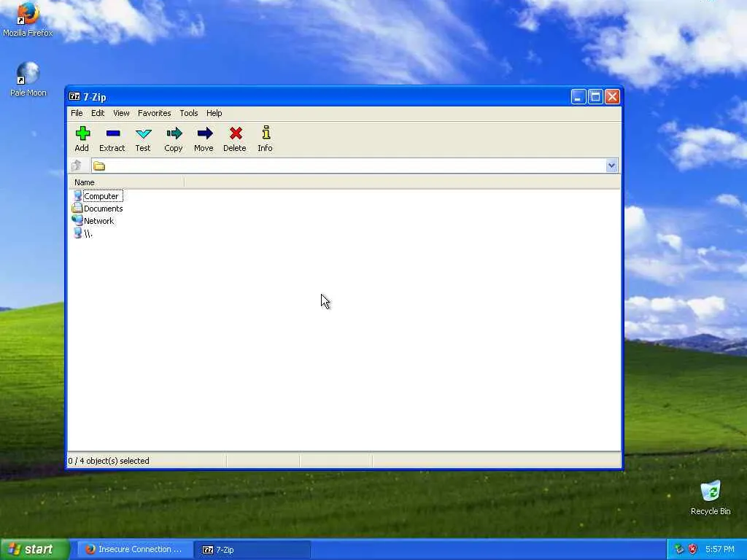Click the Windows start button
Image resolution: width=747 pixels, height=560 pixels.
pos(35,549)
